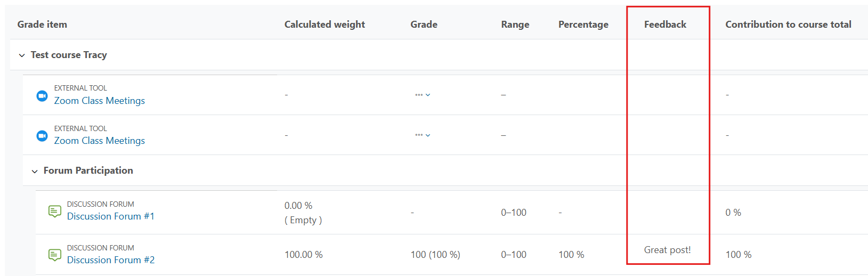Screen dimensions: 868x276
Task: Collapse the Forum Participation category
Action: click(35, 171)
